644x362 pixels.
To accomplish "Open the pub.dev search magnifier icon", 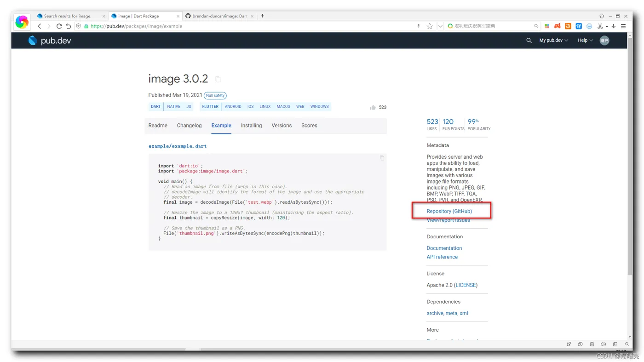I will (529, 40).
